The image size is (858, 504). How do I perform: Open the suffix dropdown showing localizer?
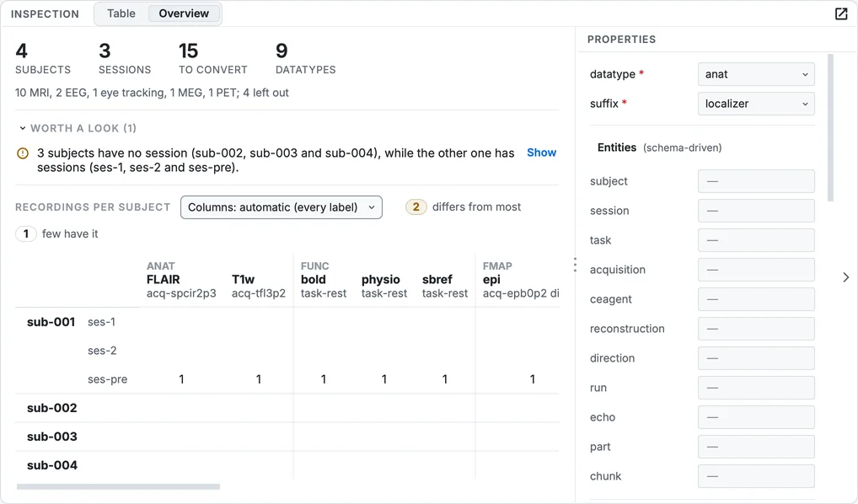point(756,104)
